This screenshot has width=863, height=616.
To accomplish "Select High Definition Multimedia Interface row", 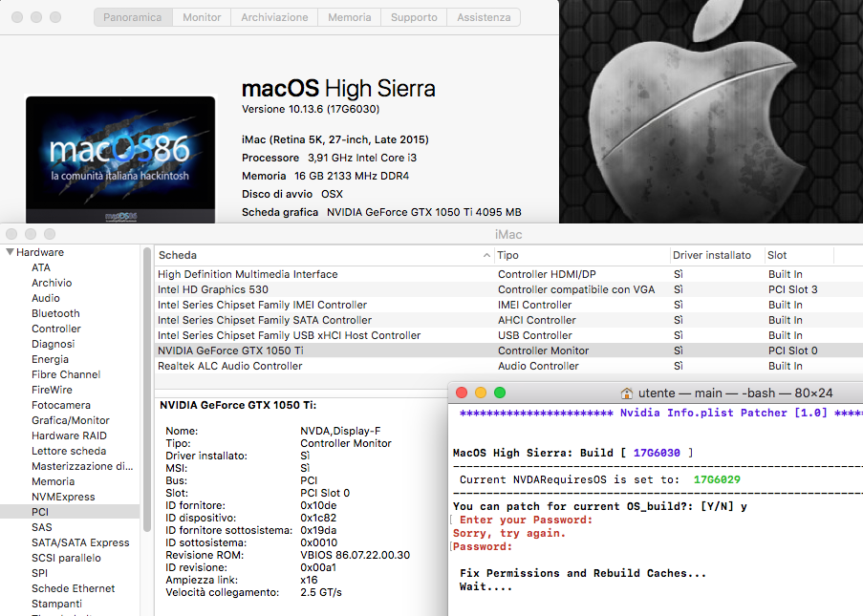I will click(x=508, y=274).
